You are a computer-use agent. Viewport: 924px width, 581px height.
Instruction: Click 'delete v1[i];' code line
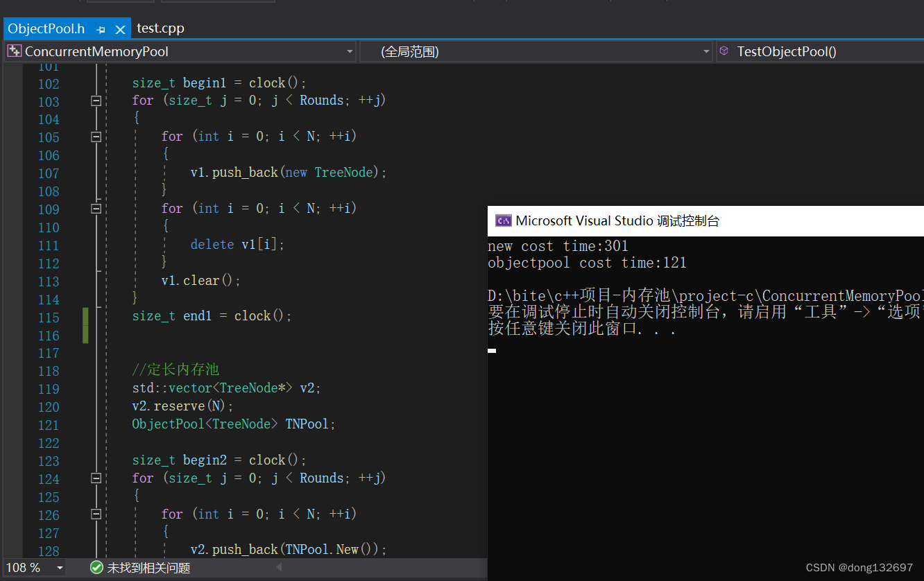click(238, 245)
